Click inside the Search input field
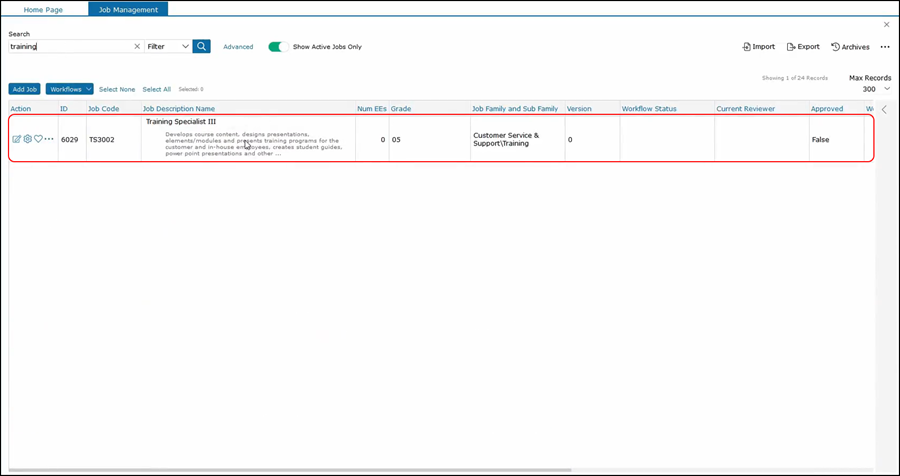 click(70, 46)
